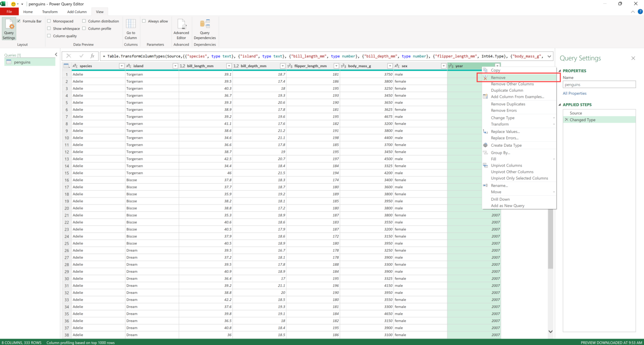This screenshot has width=644, height=345.
Task: Select the Source applied step
Action: coord(576,113)
